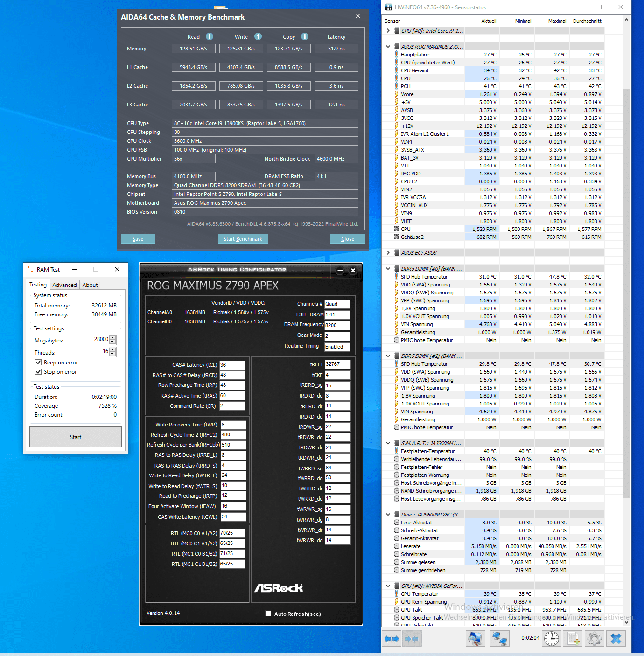The height and width of the screenshot is (656, 644).
Task: Open the HWiNFO summary magnifier icon
Action: 475,639
